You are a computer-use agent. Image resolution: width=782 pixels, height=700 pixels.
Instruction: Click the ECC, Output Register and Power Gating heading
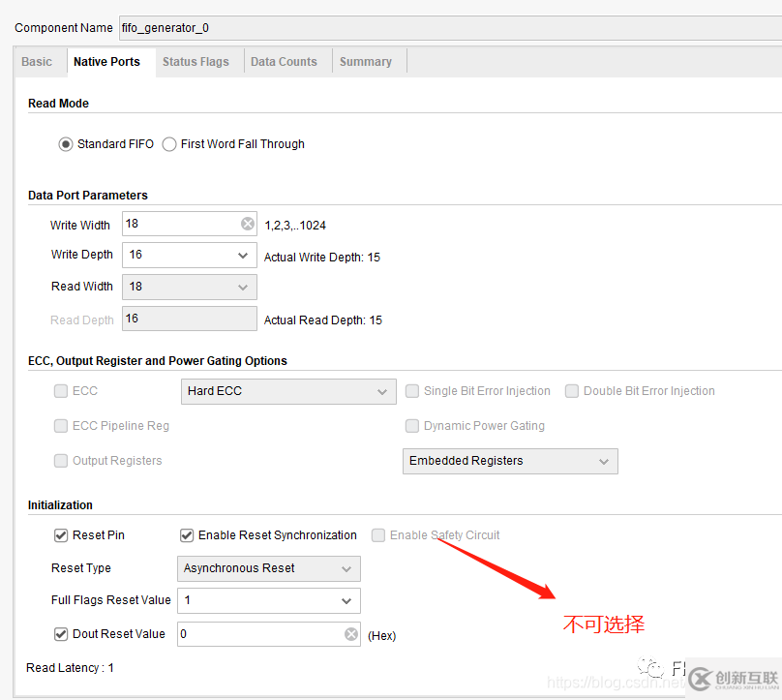[158, 361]
